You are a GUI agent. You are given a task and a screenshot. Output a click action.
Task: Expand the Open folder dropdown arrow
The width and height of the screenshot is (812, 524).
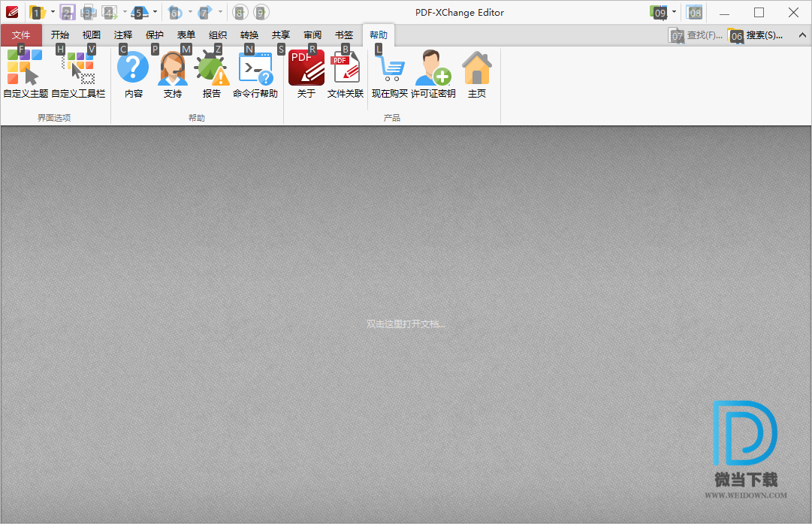pos(53,12)
